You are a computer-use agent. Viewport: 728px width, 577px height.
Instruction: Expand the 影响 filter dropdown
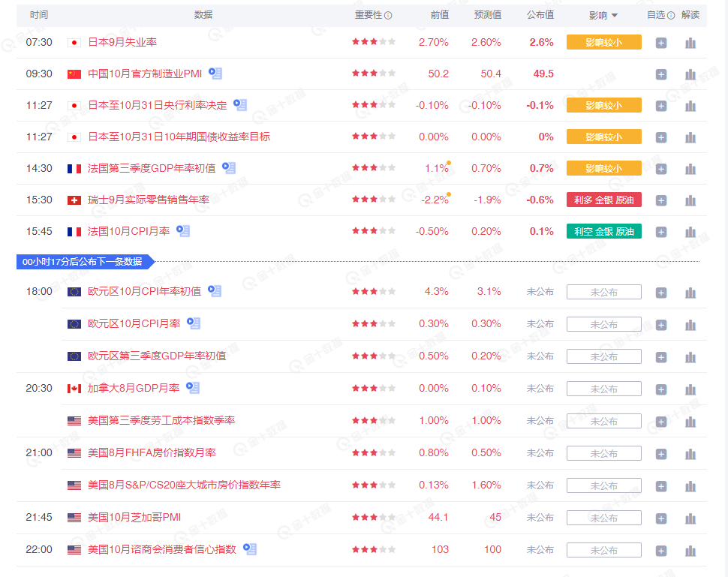pyautogui.click(x=603, y=14)
